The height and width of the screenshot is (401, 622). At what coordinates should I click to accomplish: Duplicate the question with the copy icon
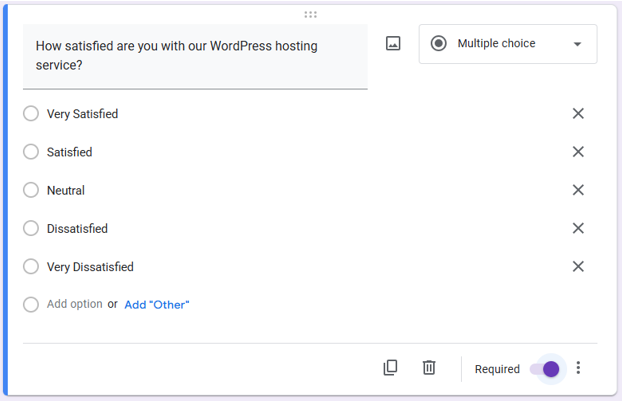(x=390, y=368)
